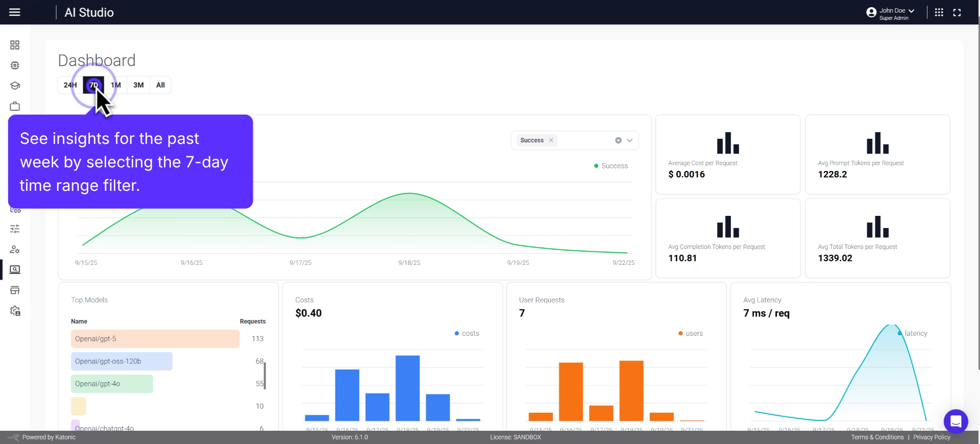The height and width of the screenshot is (444, 980).
Task: Open the graduation cap icon in sidebar
Action: 15,86
